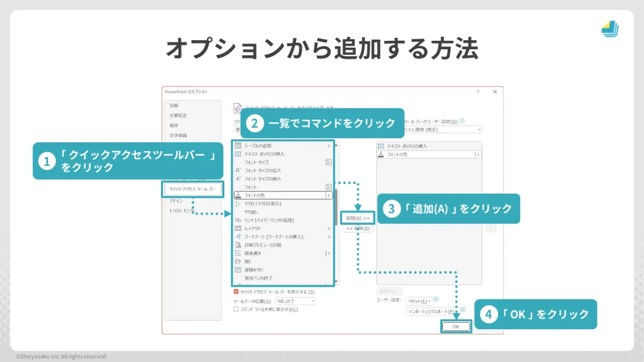This screenshot has height=362, width=644.
Task: Enable コマンド ラベルを常に表示する checkbox
Action: click(x=236, y=309)
